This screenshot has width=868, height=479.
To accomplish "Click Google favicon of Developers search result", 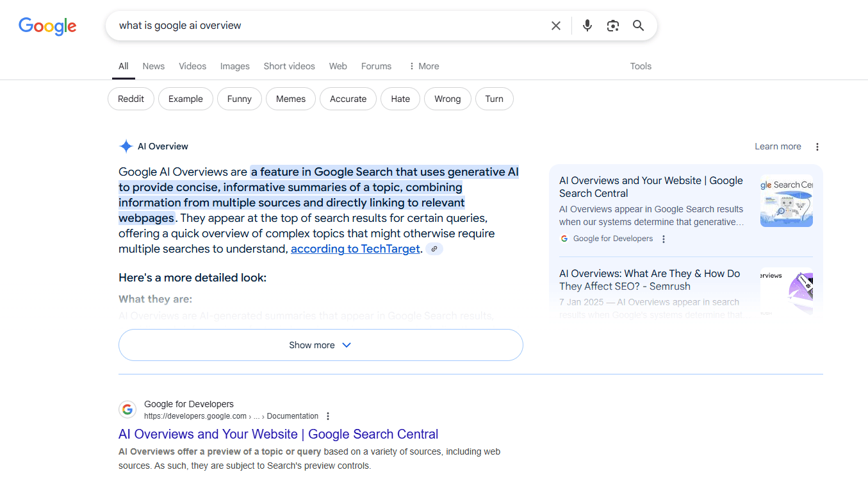I will point(127,410).
